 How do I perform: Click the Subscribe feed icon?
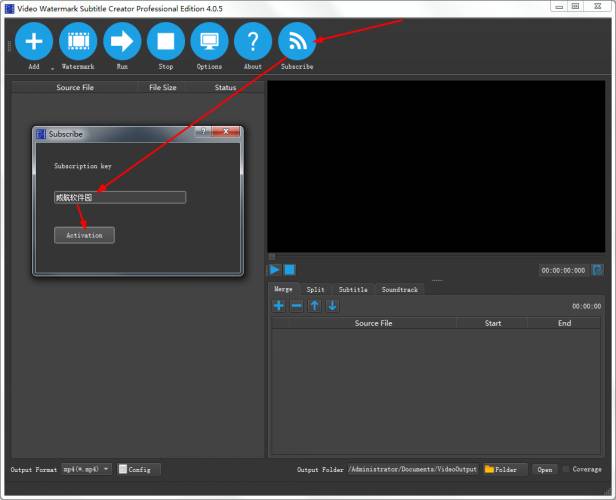pyautogui.click(x=297, y=41)
